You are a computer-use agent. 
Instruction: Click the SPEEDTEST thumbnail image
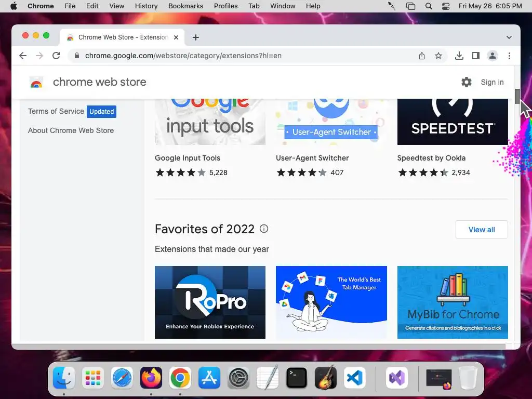(453, 122)
